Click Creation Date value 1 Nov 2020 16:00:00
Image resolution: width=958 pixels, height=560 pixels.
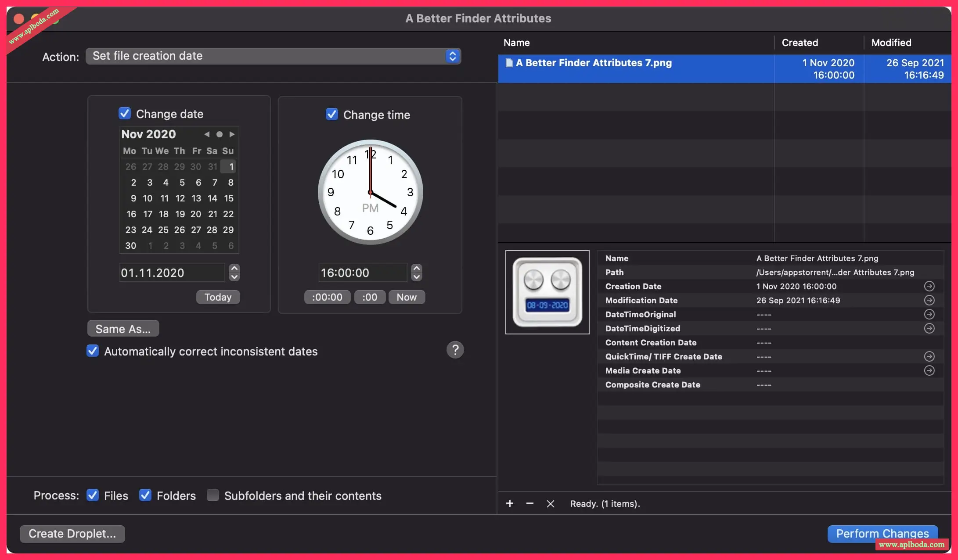pos(796,286)
